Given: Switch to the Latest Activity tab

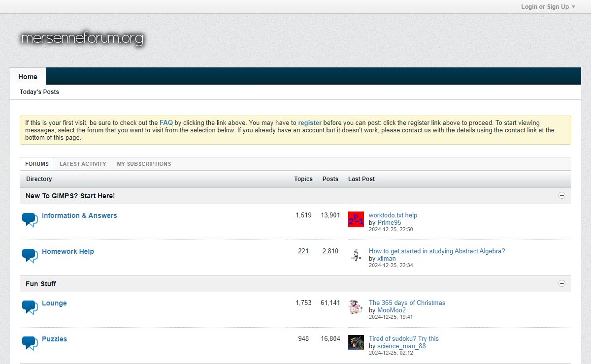Looking at the screenshot, I should 83,164.
